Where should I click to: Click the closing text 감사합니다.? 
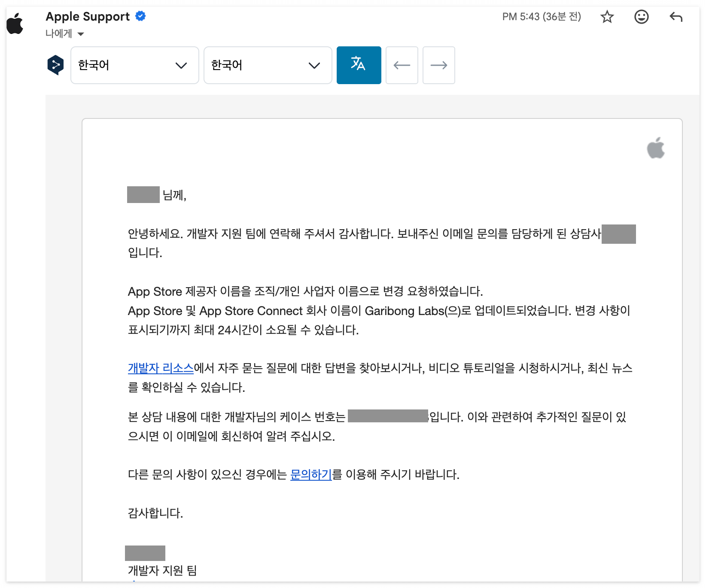tap(155, 513)
